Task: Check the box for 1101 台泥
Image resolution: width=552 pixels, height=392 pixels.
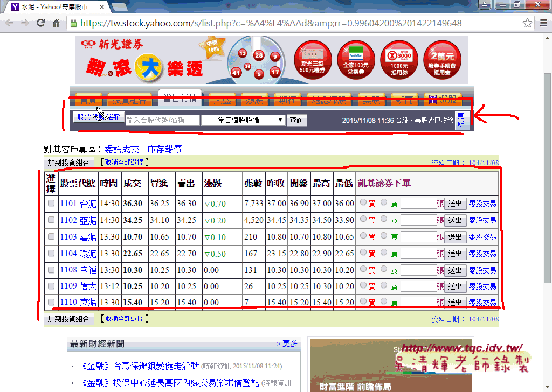Action: (x=51, y=203)
